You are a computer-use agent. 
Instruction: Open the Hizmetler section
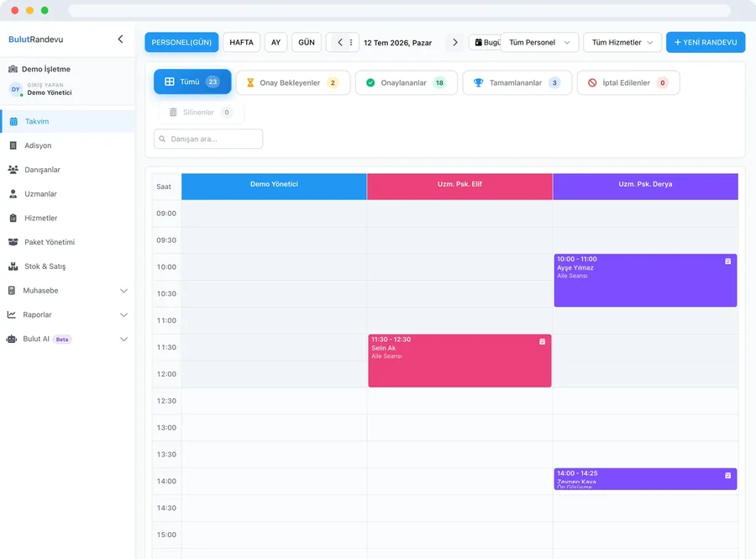tap(67, 218)
